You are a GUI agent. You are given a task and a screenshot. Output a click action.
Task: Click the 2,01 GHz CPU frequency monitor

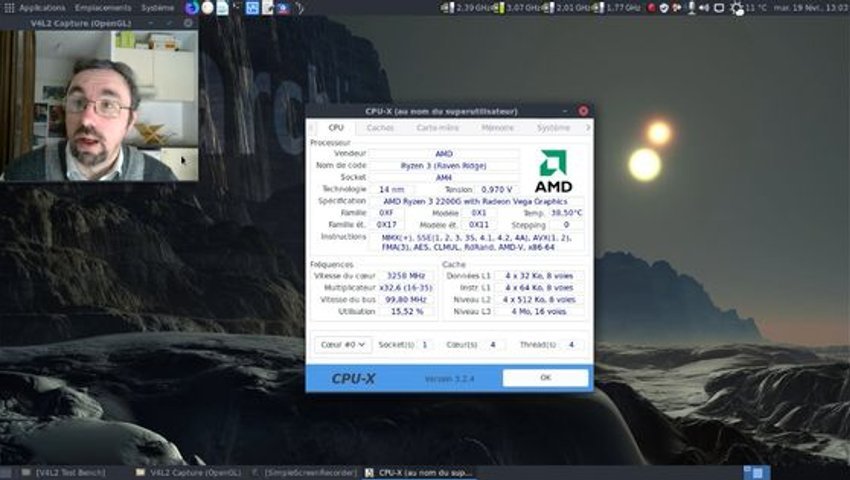(566, 8)
